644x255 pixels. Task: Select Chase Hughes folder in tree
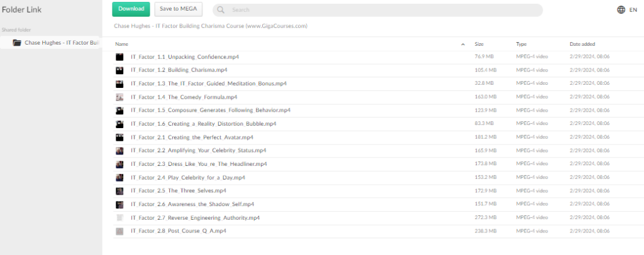(x=62, y=43)
